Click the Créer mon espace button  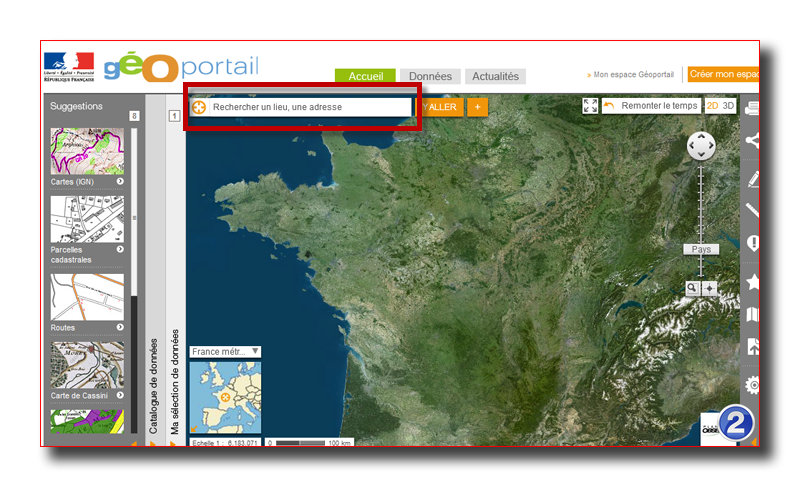[x=723, y=74]
